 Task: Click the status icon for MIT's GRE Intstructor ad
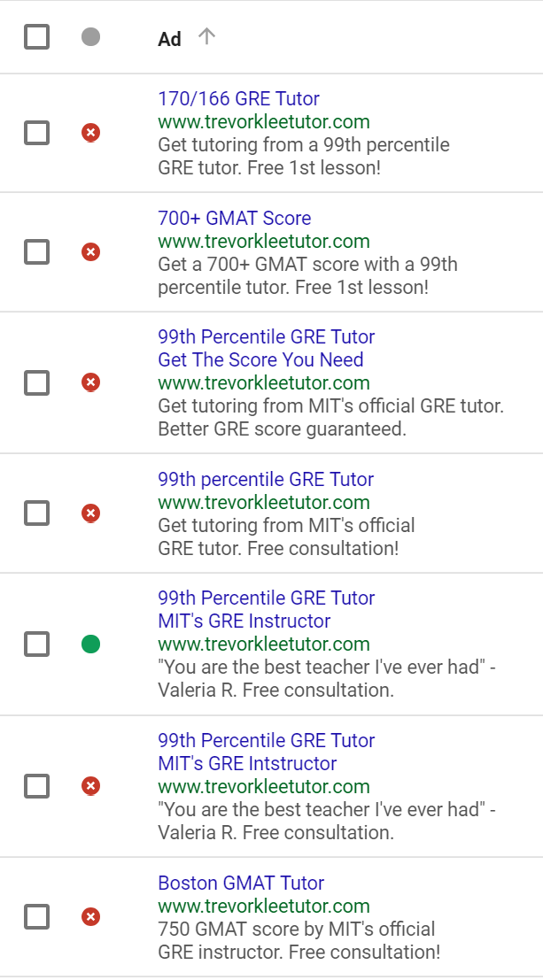pyautogui.click(x=90, y=786)
